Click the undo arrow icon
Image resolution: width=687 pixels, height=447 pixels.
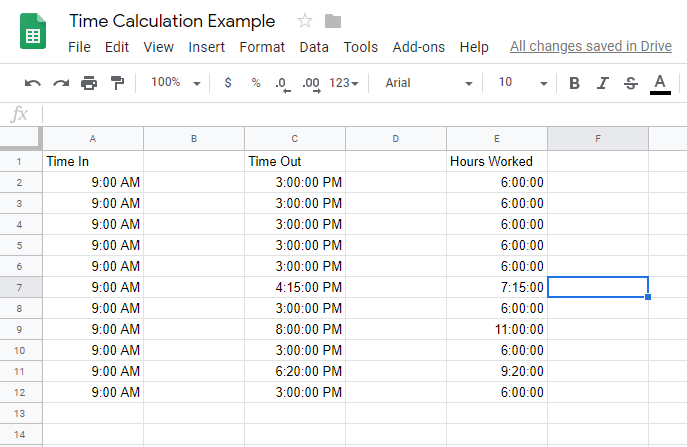coord(33,83)
